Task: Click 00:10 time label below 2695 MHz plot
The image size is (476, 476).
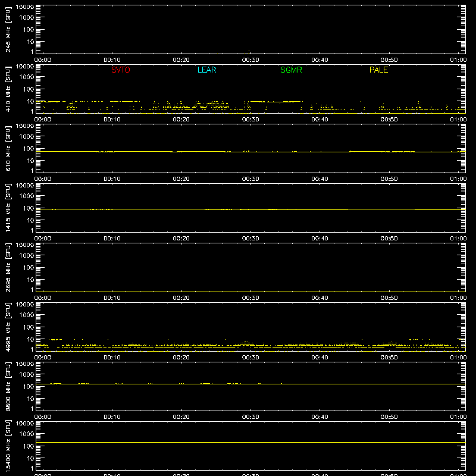Action: (x=112, y=298)
